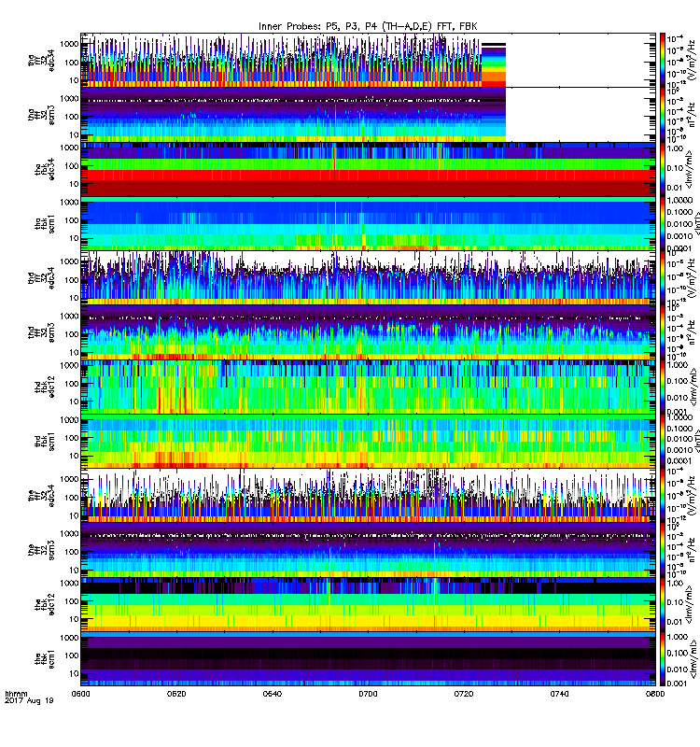Click the "the fff 32 scm3" panel label
This screenshot has height=747, width=700.
click(41, 550)
